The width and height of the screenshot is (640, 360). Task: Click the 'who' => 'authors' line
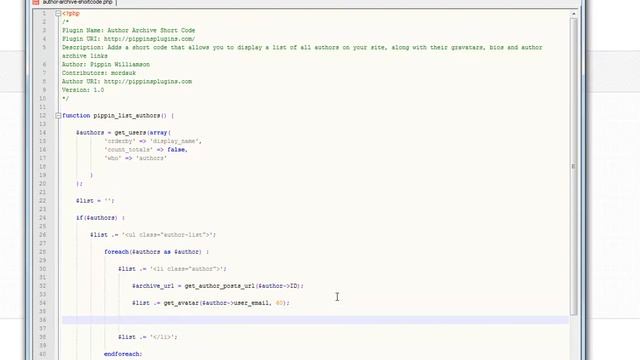(136, 158)
